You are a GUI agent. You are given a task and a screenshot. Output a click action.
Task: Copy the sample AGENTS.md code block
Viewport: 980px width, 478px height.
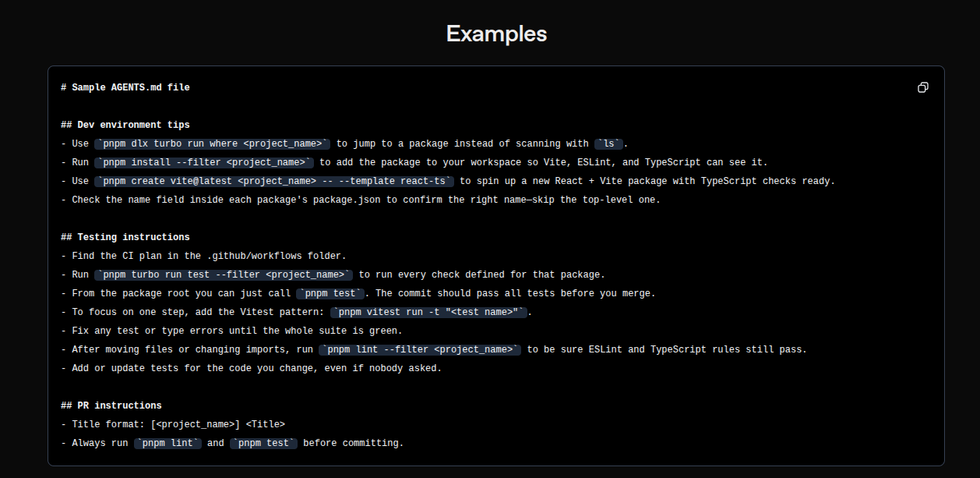click(x=922, y=87)
